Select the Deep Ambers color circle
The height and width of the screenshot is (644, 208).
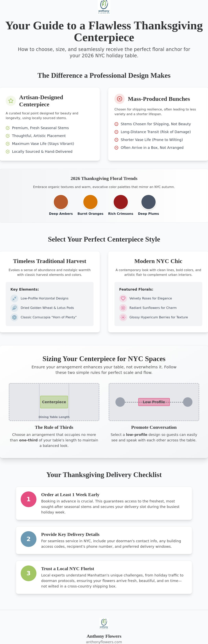pyautogui.click(x=61, y=202)
